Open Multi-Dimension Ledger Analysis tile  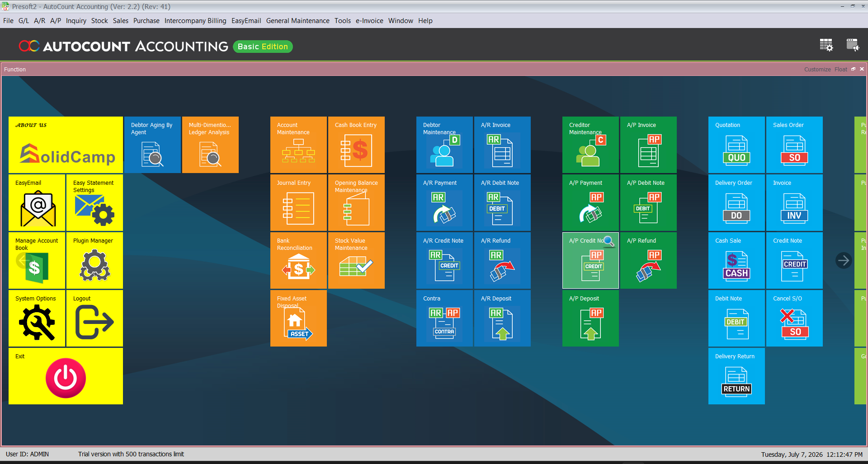(x=210, y=145)
